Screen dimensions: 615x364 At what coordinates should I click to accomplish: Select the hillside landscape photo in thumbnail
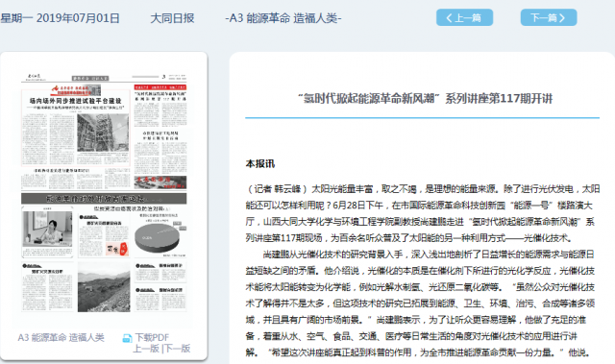point(104,287)
